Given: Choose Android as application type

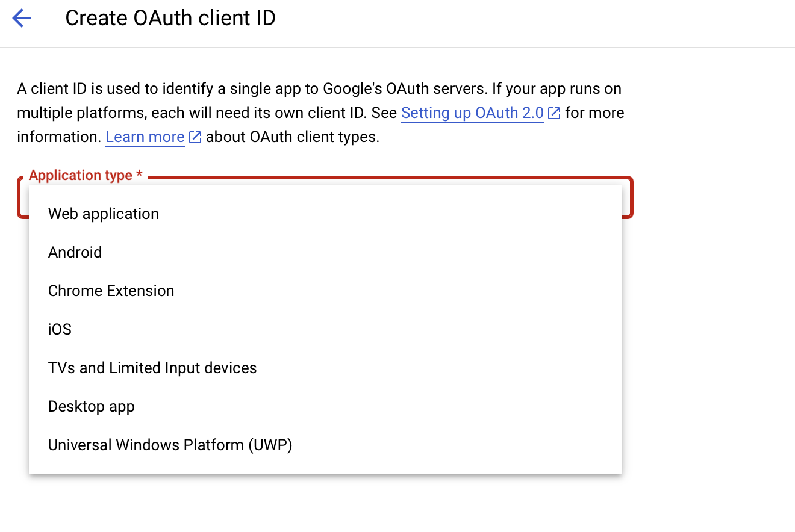Looking at the screenshot, I should pyautogui.click(x=325, y=252).
